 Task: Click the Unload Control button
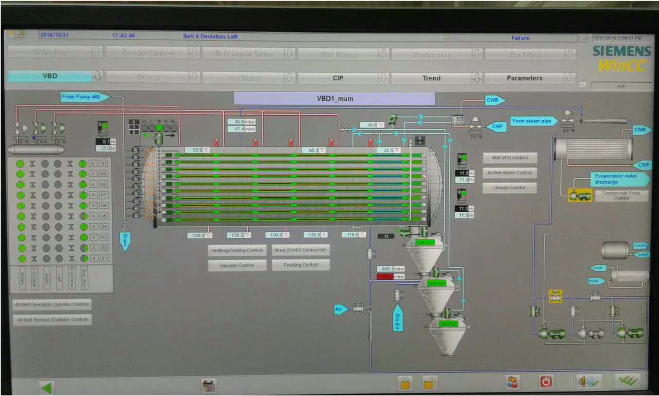click(509, 187)
